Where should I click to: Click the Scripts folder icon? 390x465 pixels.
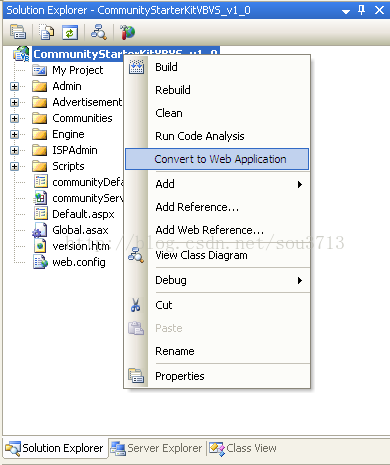point(40,166)
